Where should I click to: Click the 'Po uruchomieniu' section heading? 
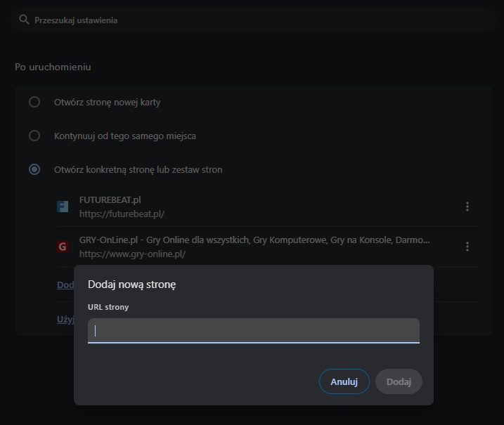53,67
